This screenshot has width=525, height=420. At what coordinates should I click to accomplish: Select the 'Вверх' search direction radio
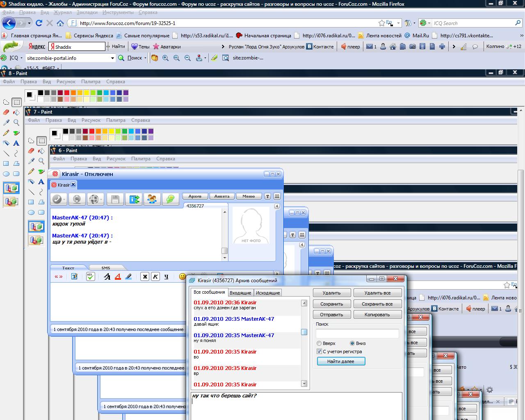319,343
